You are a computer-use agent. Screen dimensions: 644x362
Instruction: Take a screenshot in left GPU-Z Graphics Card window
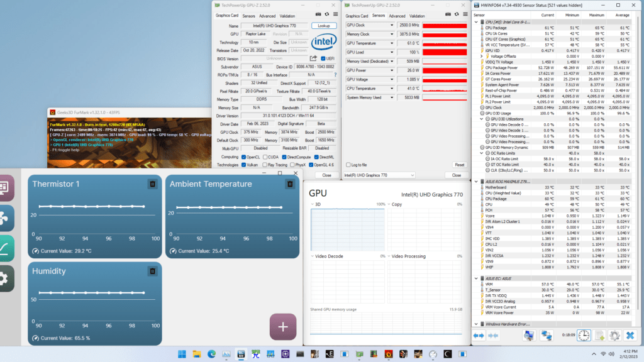click(318, 14)
